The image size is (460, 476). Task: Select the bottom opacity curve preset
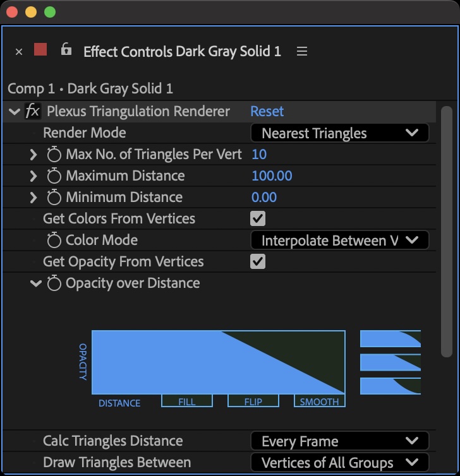pos(390,386)
